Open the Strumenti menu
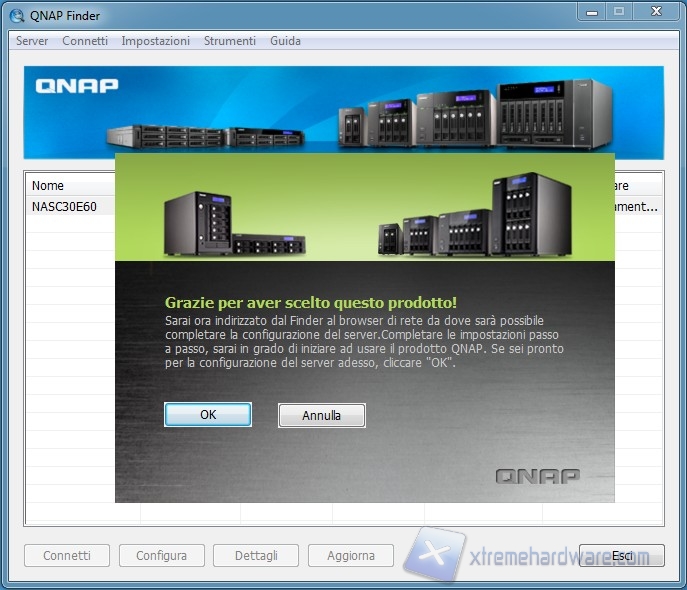The image size is (687, 590). coord(230,41)
